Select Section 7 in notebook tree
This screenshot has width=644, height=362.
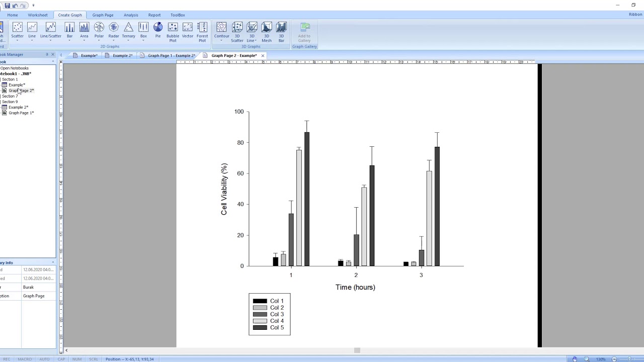pyautogui.click(x=10, y=96)
